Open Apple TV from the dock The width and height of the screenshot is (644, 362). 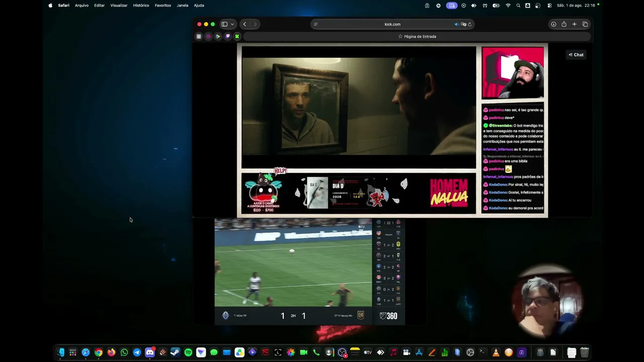(368, 352)
